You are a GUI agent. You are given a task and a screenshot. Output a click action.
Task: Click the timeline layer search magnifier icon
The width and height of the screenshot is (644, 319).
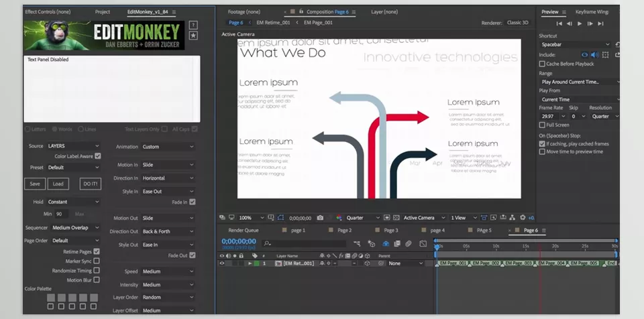point(268,244)
